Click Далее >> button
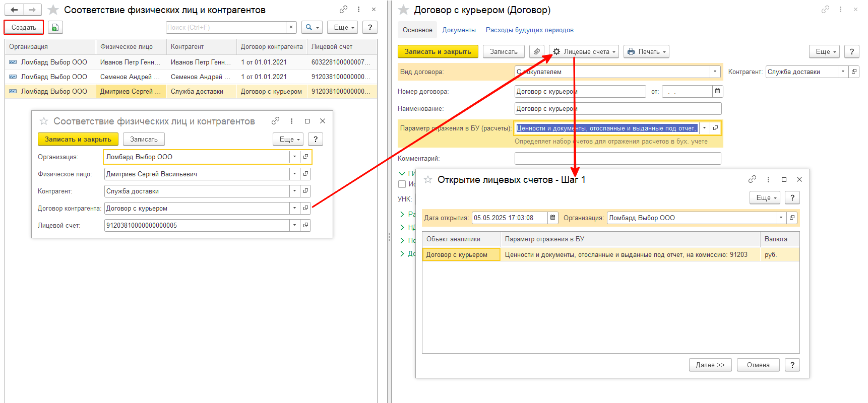Image resolution: width=868 pixels, height=403 pixels. tap(710, 365)
